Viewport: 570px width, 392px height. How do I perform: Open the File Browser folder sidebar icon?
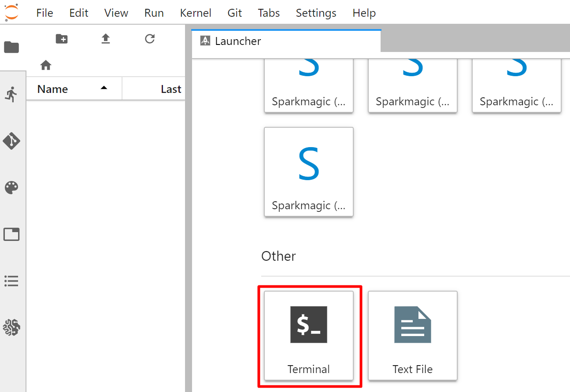tap(11, 47)
